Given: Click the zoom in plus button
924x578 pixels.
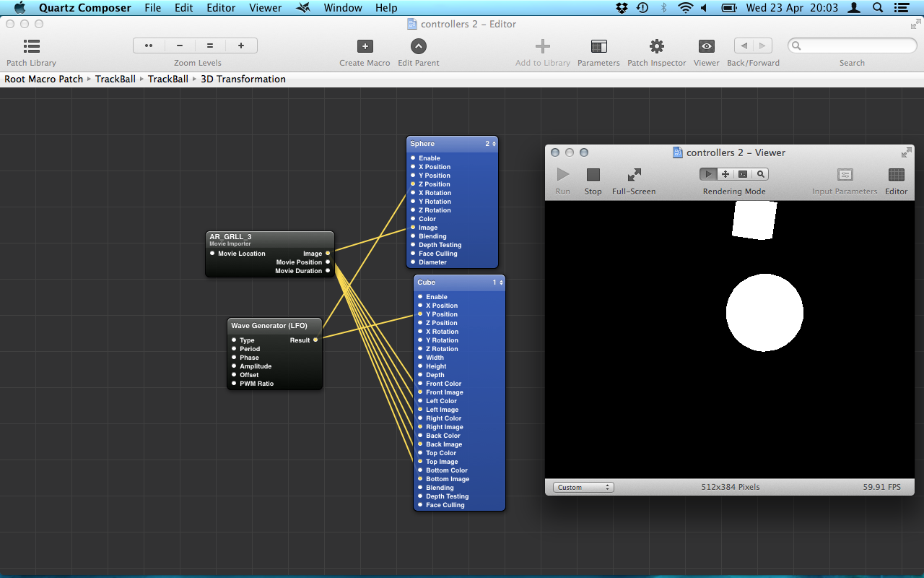Looking at the screenshot, I should click(x=241, y=46).
